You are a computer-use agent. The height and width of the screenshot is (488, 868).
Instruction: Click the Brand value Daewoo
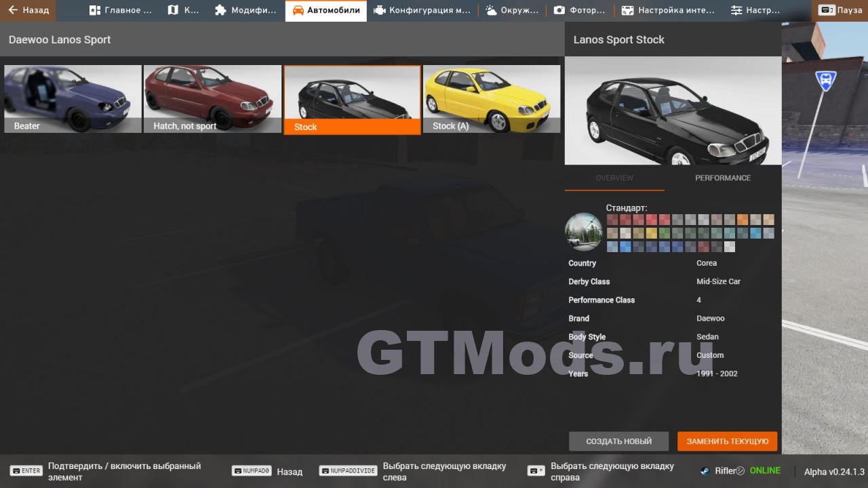pos(711,318)
